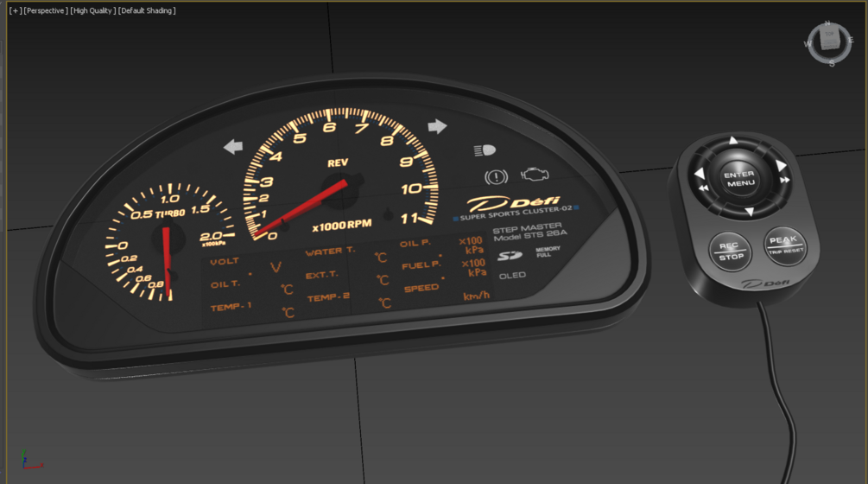This screenshot has height=484, width=868.
Task: Click the headlight high-beam indicator icon
Action: point(485,150)
